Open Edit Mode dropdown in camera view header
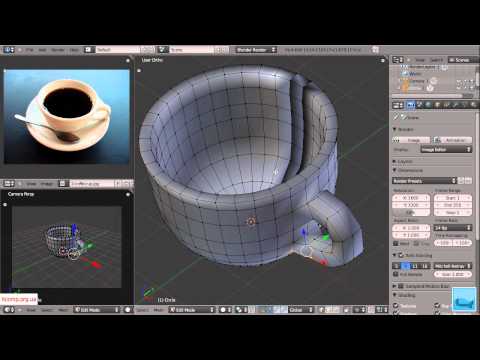The height and width of the screenshot is (360, 480). [x=96, y=310]
